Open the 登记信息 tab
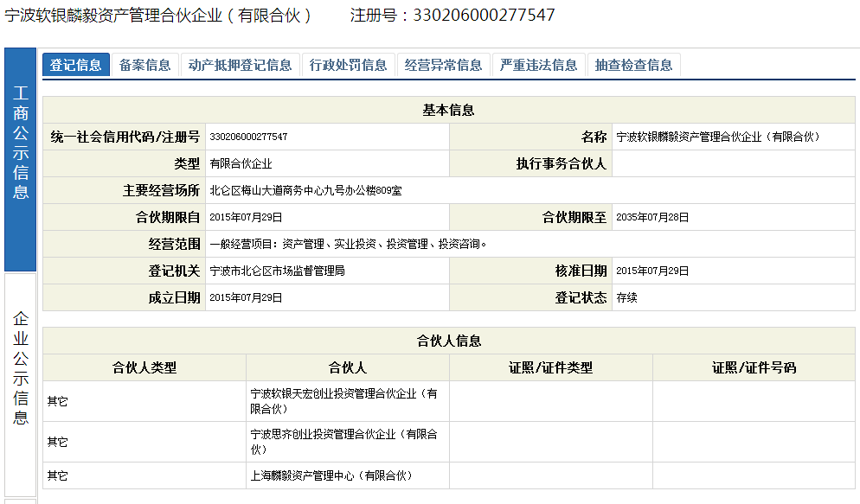 tap(76, 65)
